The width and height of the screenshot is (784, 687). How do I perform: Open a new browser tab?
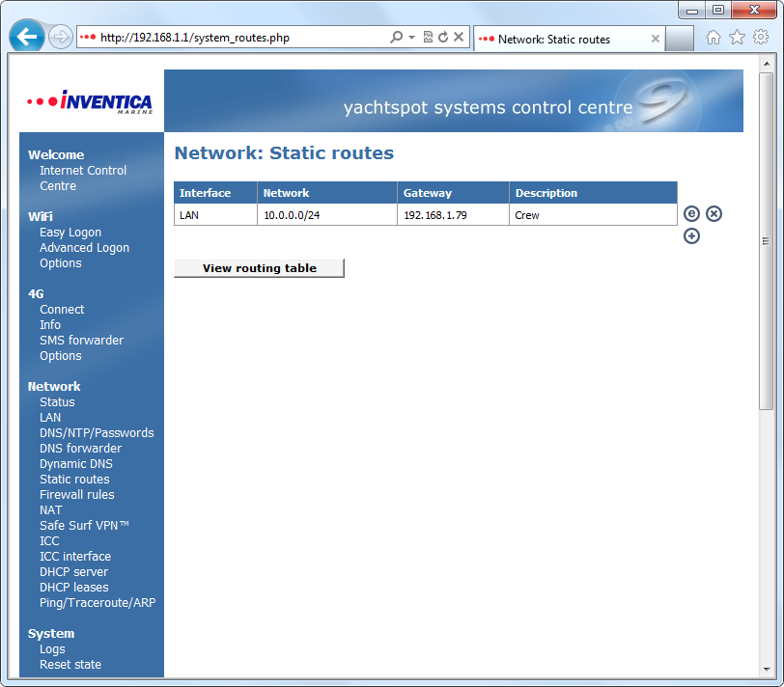(680, 39)
